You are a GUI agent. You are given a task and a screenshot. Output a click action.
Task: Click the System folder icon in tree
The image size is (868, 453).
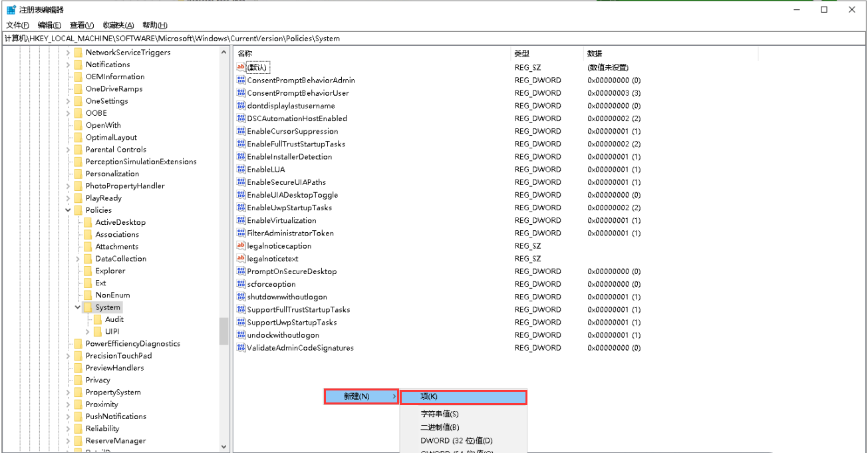[87, 307]
